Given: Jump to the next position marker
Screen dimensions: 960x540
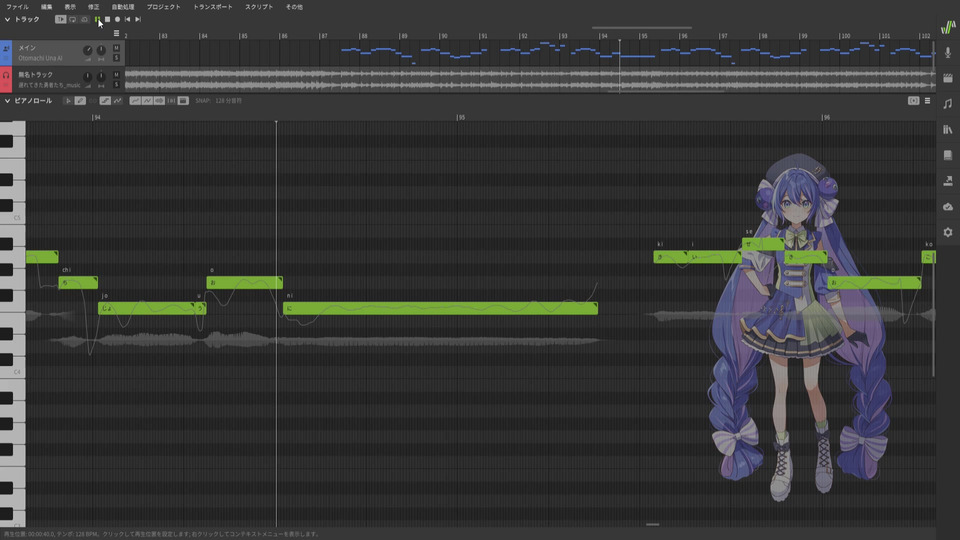Looking at the screenshot, I should (138, 20).
